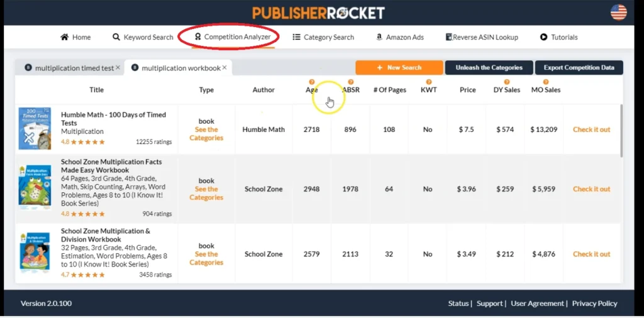644x318 pixels.
Task: Select Competition Analyzer in navigation bar
Action: point(233,37)
